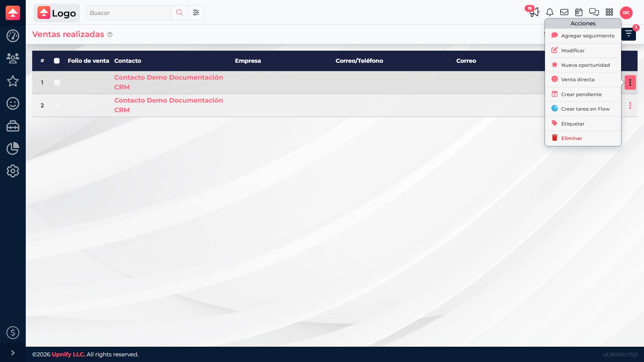Click the search magnifier button
Screen dimensions: 644x362
(180, 13)
